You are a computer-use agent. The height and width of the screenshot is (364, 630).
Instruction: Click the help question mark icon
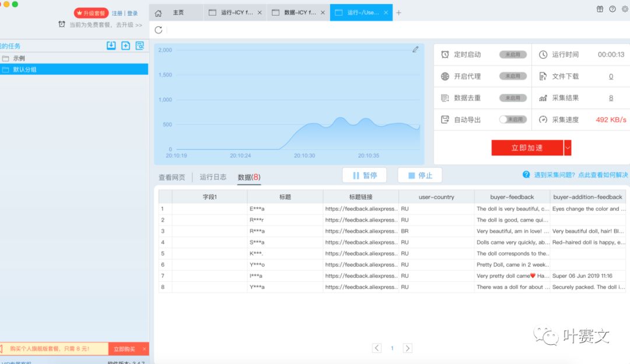tap(612, 9)
